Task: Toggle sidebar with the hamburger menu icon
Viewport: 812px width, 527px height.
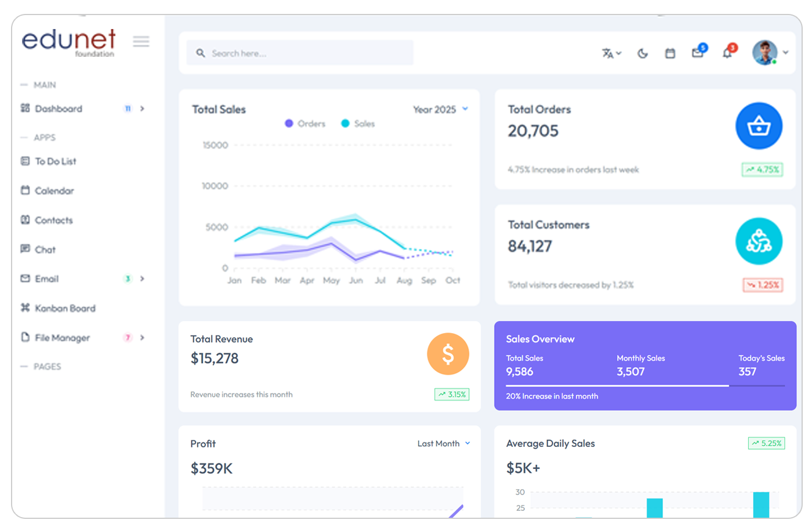Action: tap(141, 42)
